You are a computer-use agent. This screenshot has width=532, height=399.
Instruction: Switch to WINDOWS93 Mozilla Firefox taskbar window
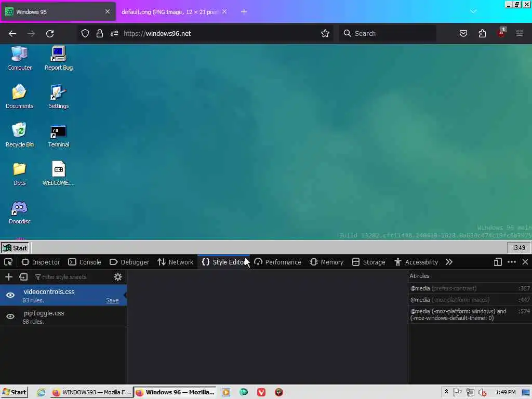pyautogui.click(x=91, y=393)
